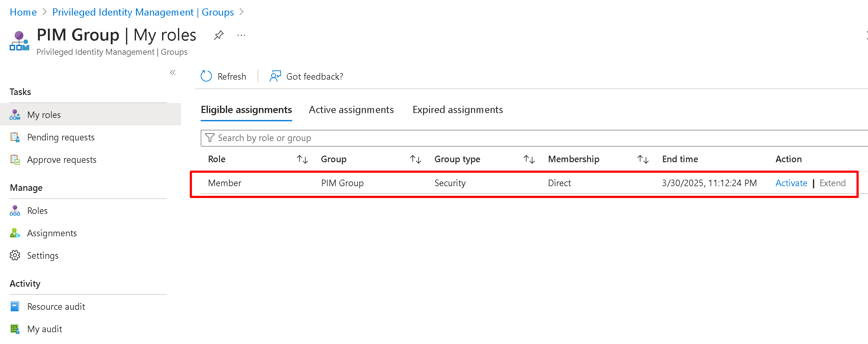The image size is (868, 344).
Task: Open the ellipsis more options menu
Action: (x=241, y=35)
